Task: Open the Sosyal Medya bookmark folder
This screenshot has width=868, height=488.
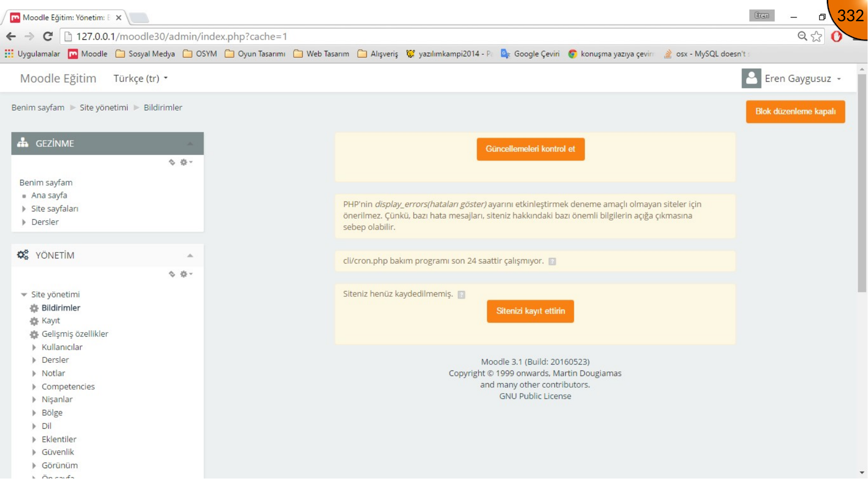Action: tap(145, 54)
